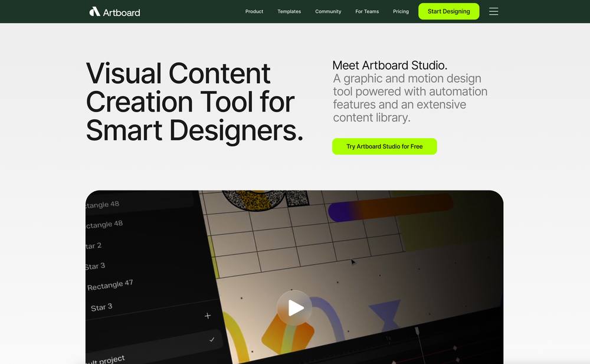590x364 pixels.
Task: Click Try Artboard Studio for Free
Action: (384, 146)
